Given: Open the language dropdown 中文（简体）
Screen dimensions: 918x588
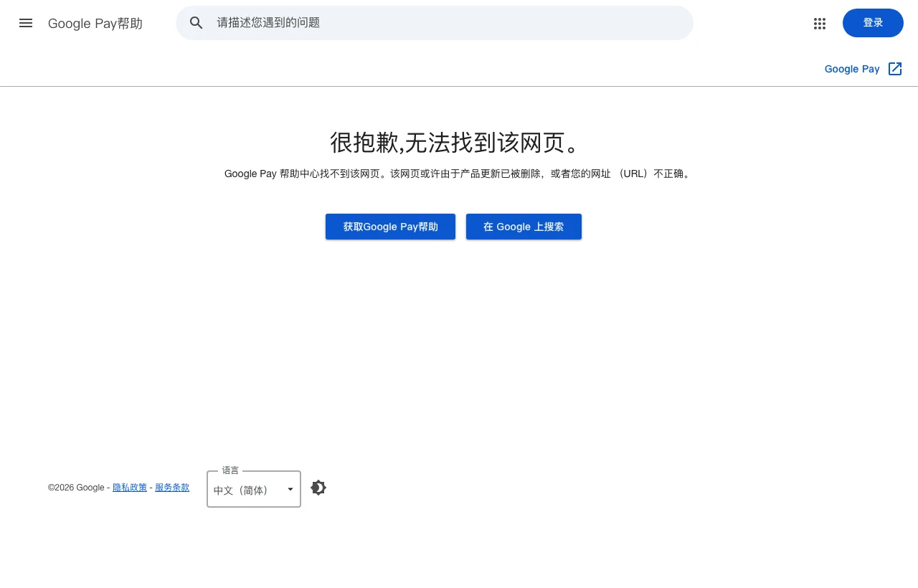Looking at the screenshot, I should (254, 489).
